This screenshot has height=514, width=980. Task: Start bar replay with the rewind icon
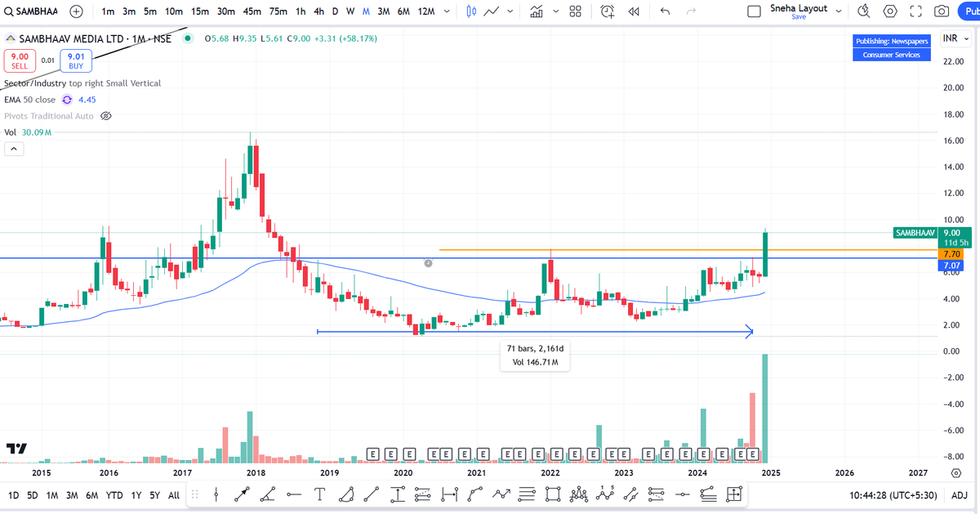(x=633, y=11)
